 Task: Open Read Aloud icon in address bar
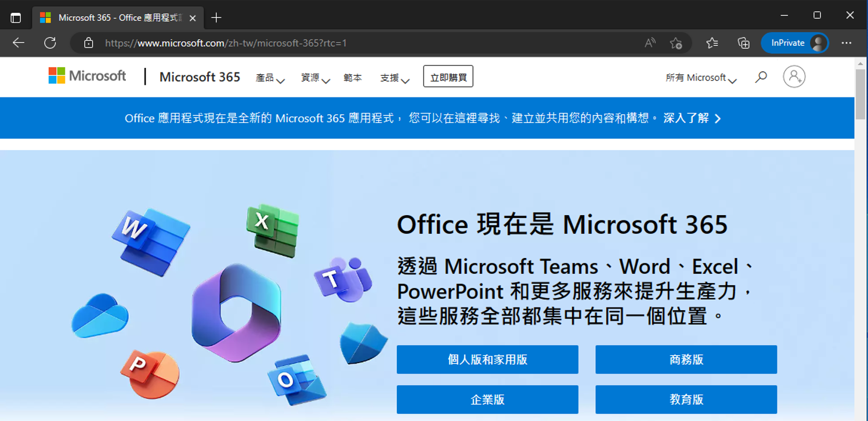pos(650,43)
